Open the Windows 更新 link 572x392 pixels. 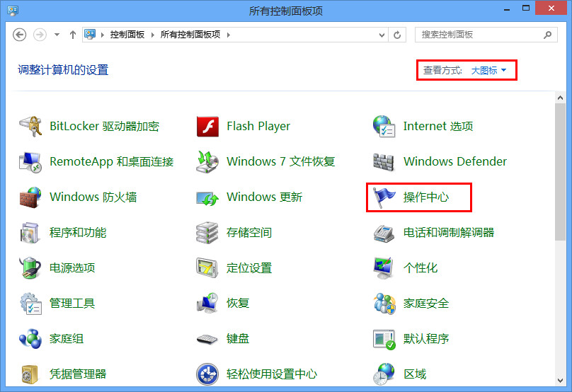pos(264,197)
